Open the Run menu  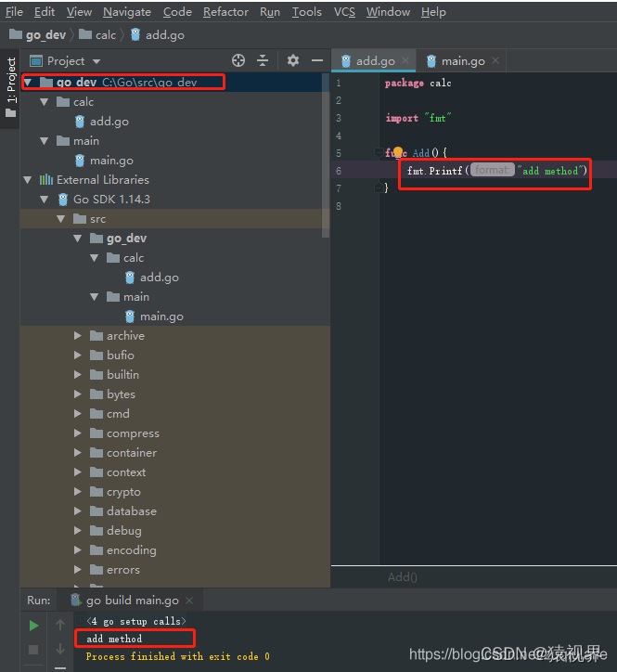click(x=269, y=11)
